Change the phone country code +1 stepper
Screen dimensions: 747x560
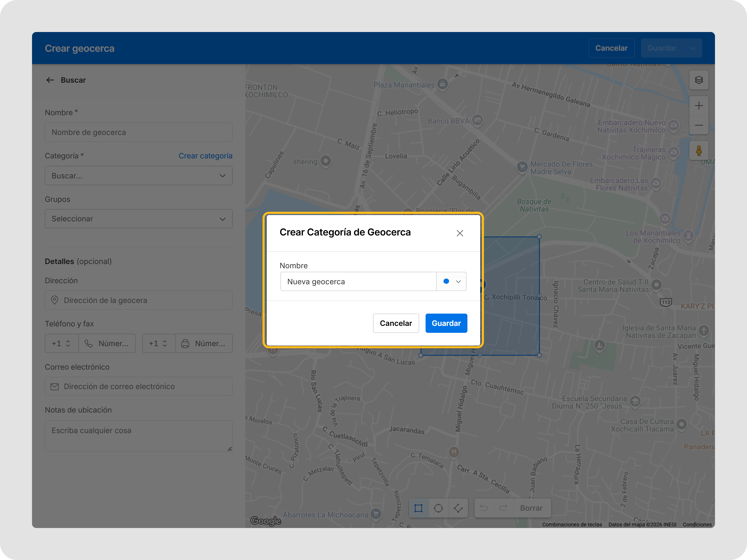62,343
